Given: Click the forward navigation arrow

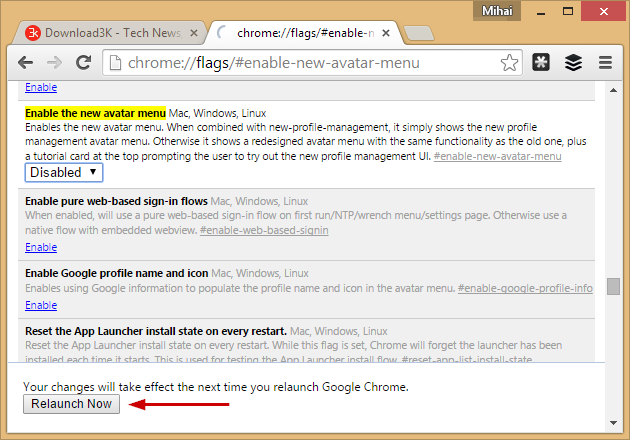Looking at the screenshot, I should point(54,63).
